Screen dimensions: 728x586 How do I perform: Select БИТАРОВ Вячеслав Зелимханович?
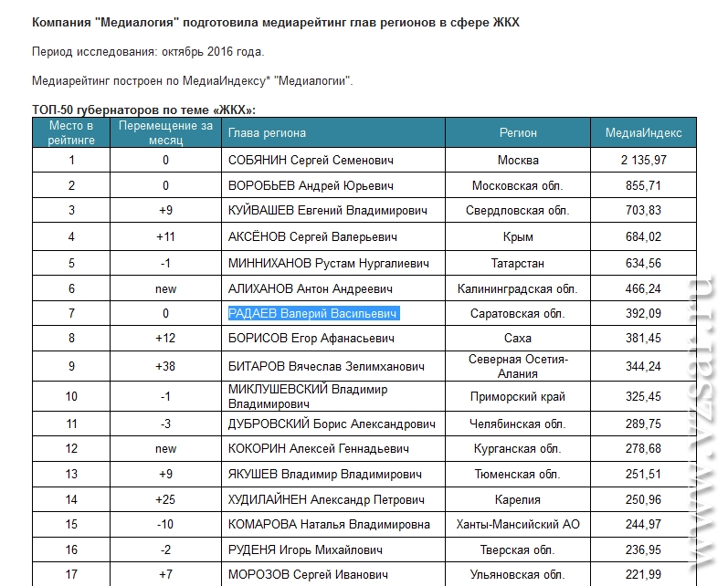326,366
